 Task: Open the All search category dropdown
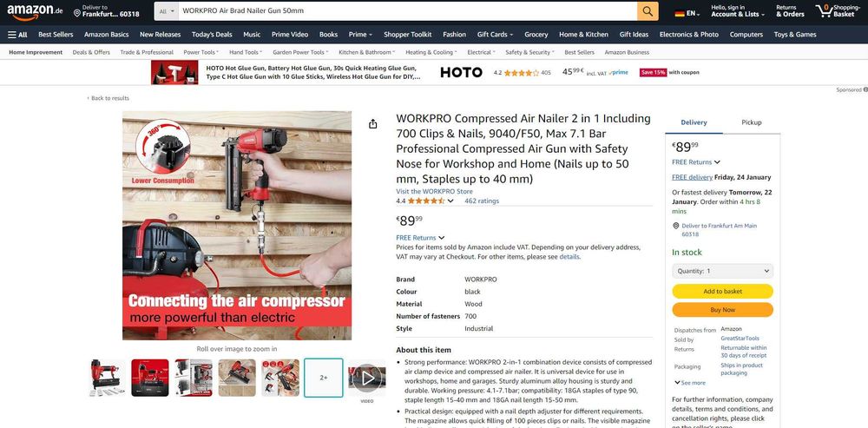coord(166,11)
